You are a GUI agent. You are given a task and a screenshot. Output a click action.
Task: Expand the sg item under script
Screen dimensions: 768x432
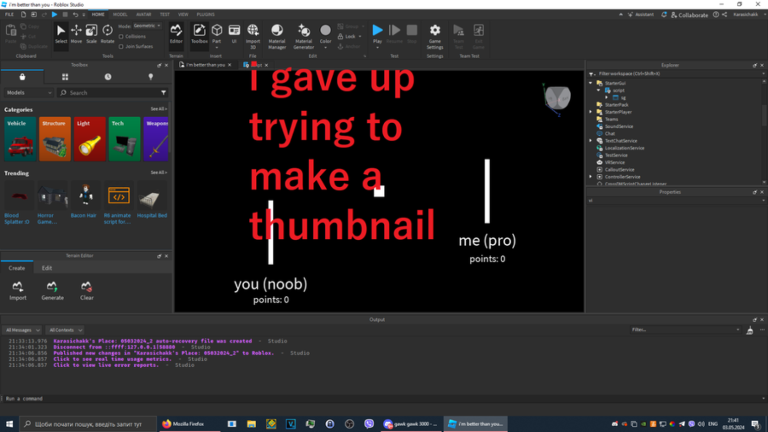(x=606, y=97)
